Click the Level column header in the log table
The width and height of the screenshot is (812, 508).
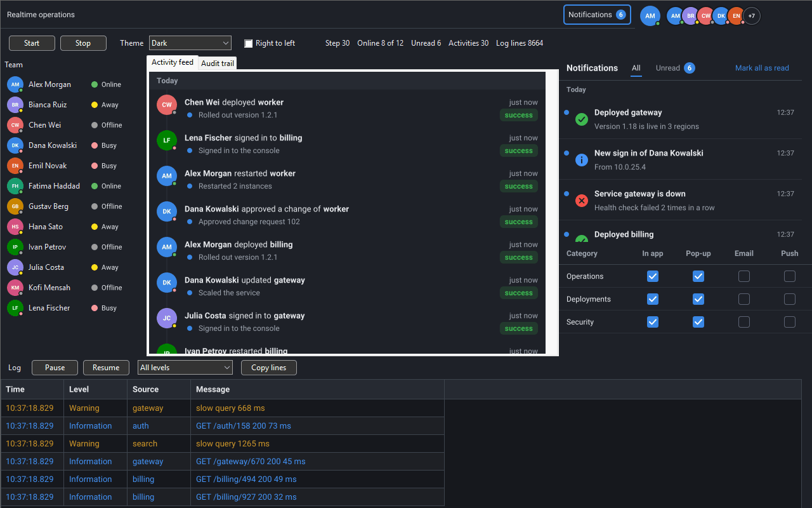coord(95,389)
